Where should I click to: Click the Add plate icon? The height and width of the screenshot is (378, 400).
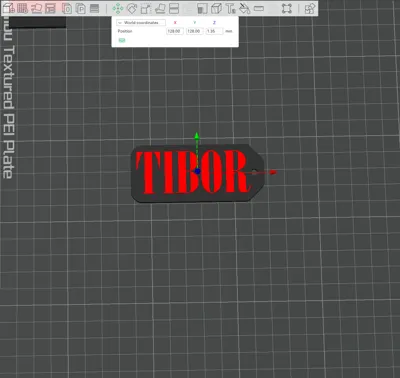coord(23,8)
